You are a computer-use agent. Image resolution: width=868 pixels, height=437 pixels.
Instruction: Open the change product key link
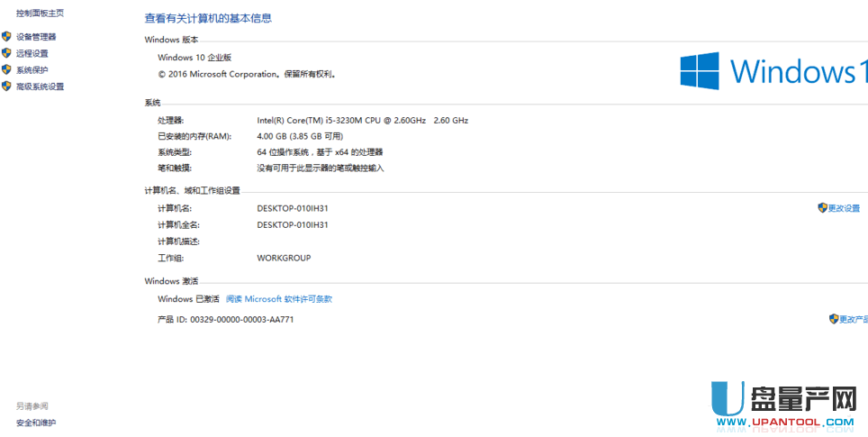[x=854, y=320]
